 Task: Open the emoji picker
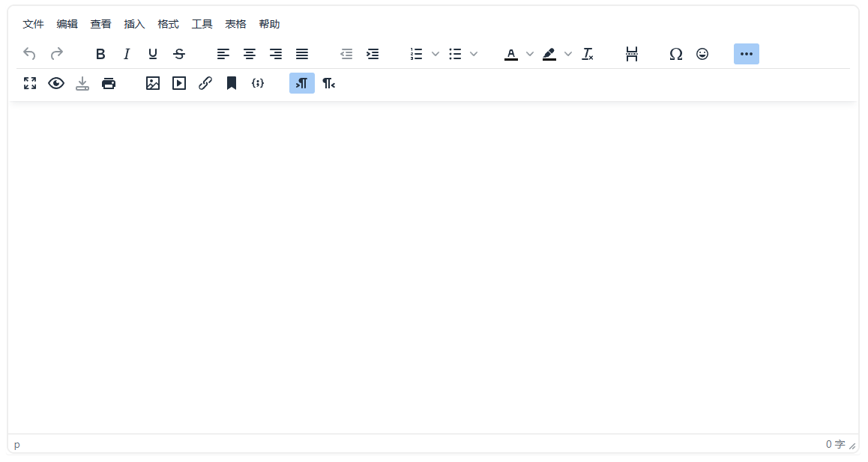[x=702, y=54]
